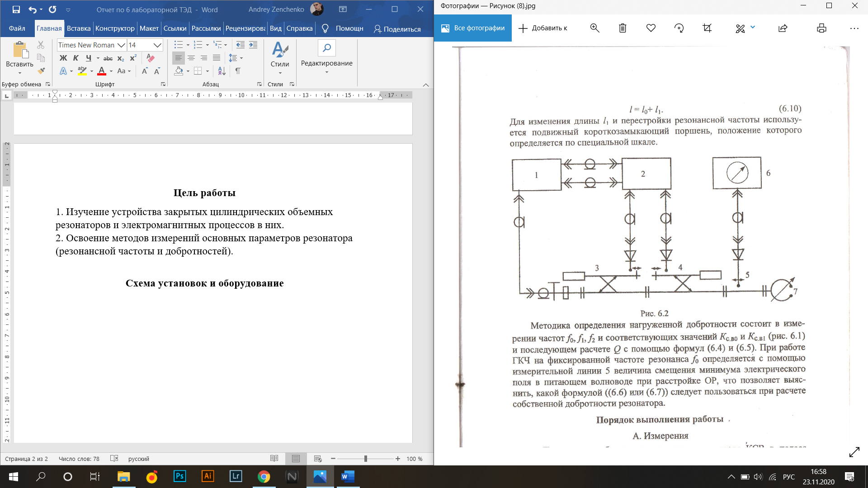Zoom in with plus button
Screen dimensions: 868x488
pyautogui.click(x=398, y=459)
